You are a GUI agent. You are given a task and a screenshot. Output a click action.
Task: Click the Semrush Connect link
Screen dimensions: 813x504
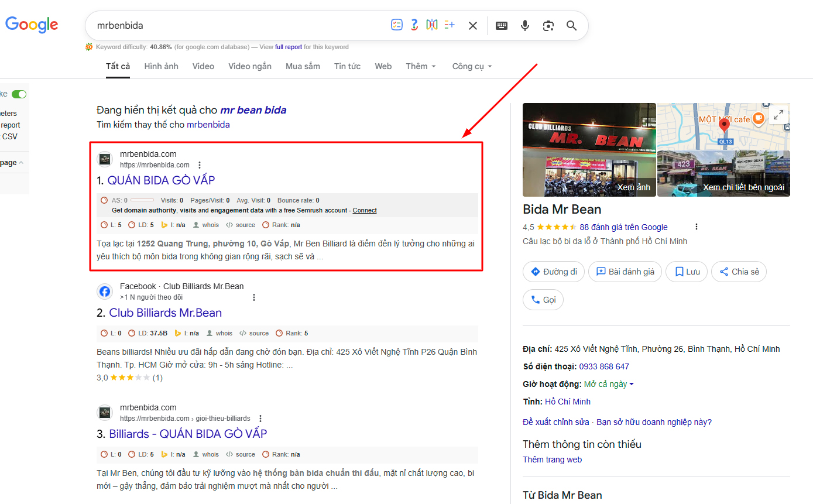click(365, 210)
